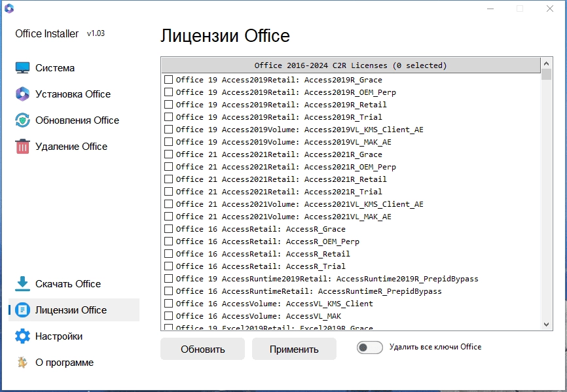
Task: Tick AccessR_Trial checkbox
Action: [x=168, y=266]
